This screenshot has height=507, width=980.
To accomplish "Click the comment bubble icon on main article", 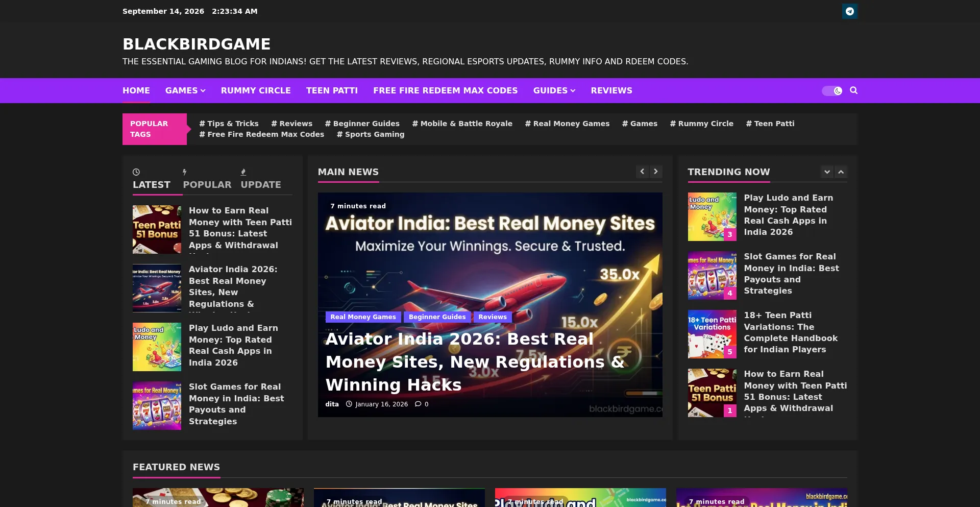I will click(418, 404).
